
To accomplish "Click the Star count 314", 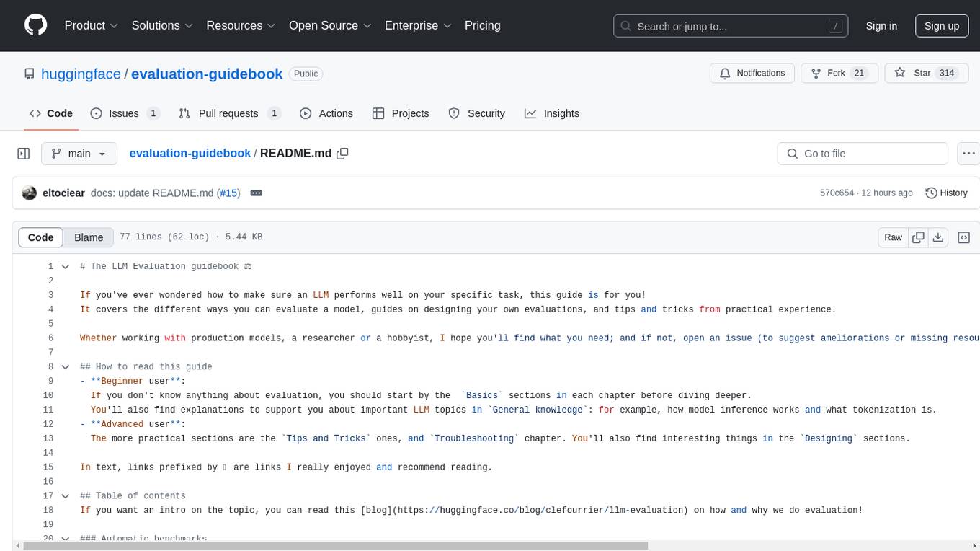I will coord(947,74).
